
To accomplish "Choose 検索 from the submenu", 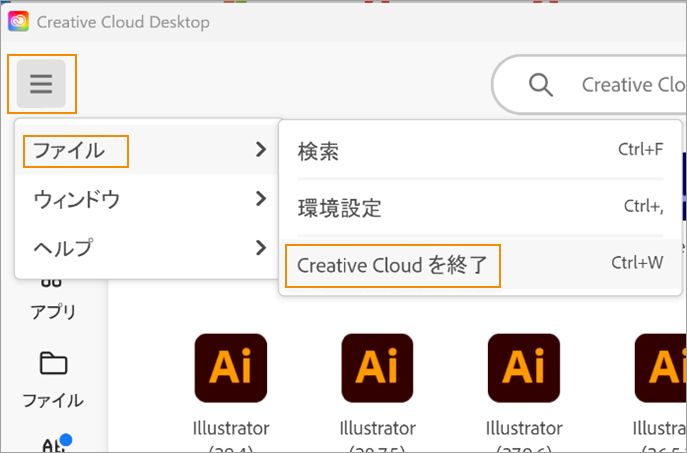I will click(480, 151).
